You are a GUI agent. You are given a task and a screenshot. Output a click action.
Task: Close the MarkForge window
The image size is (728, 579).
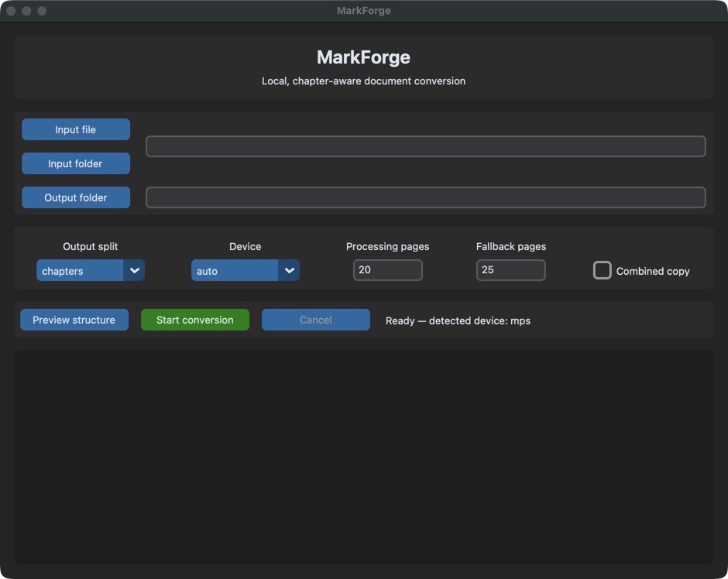pyautogui.click(x=11, y=11)
